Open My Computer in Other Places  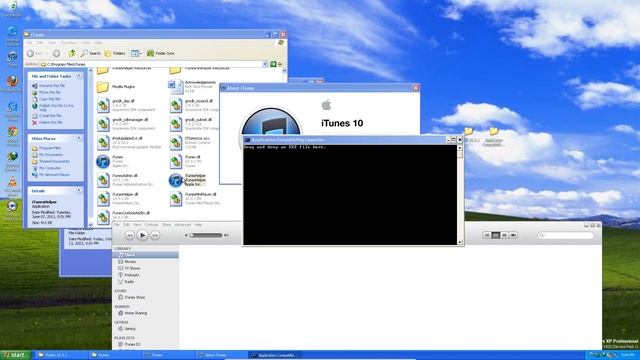[x=47, y=168]
